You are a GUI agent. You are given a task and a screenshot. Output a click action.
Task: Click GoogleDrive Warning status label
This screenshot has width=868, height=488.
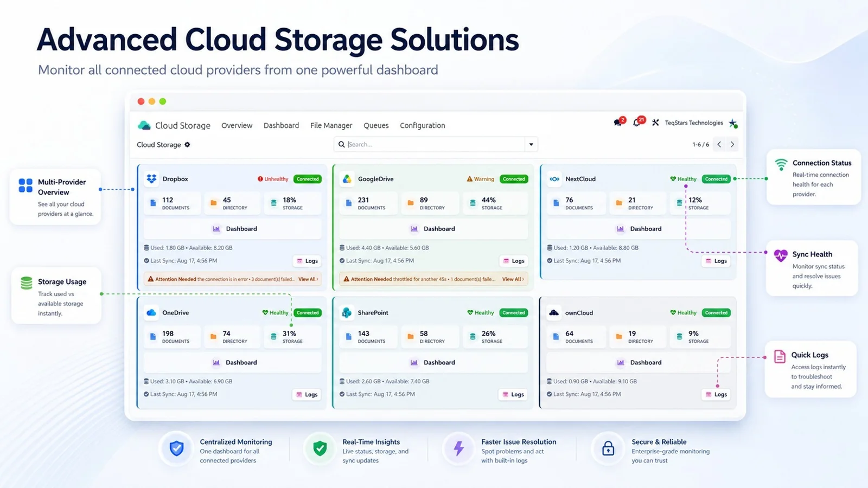480,179
